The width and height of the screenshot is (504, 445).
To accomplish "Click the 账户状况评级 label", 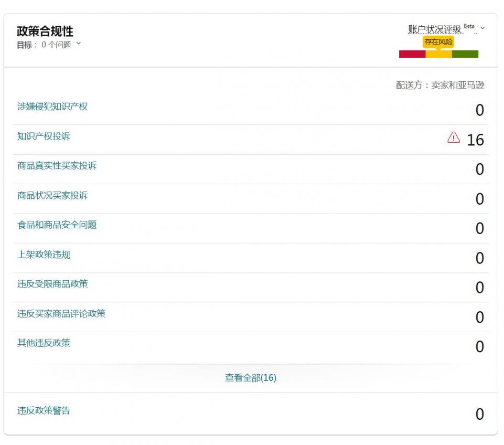I will tap(435, 29).
